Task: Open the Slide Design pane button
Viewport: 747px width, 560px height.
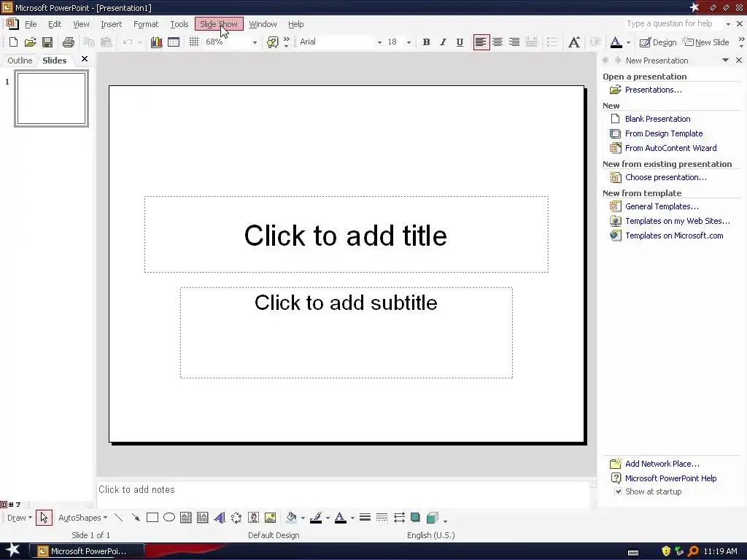Action: coord(658,42)
